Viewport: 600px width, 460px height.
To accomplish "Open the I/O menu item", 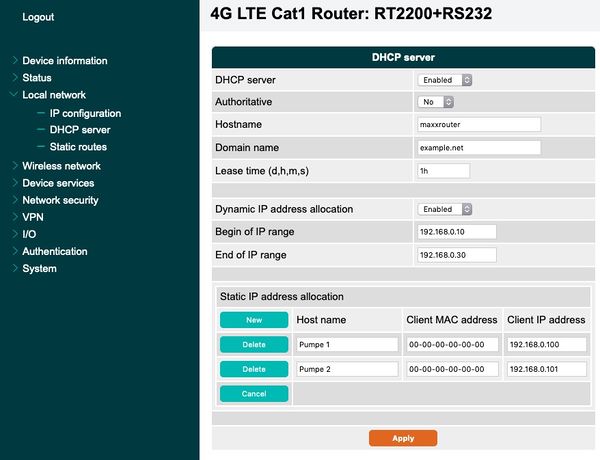I will 29,234.
